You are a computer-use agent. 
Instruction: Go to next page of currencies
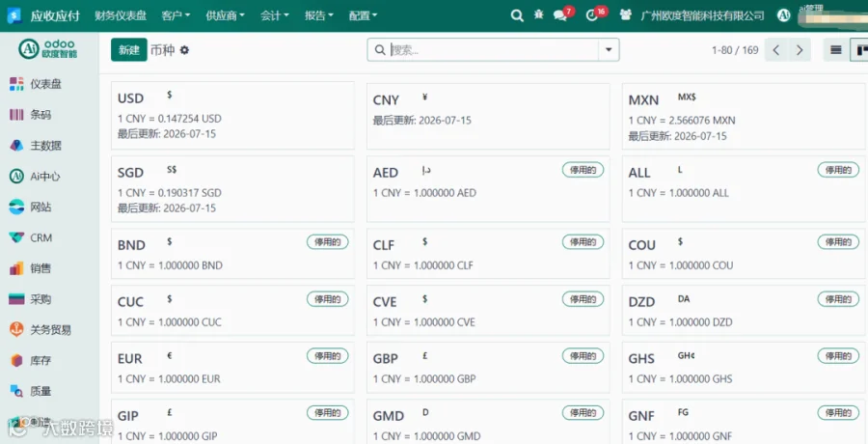tap(800, 50)
